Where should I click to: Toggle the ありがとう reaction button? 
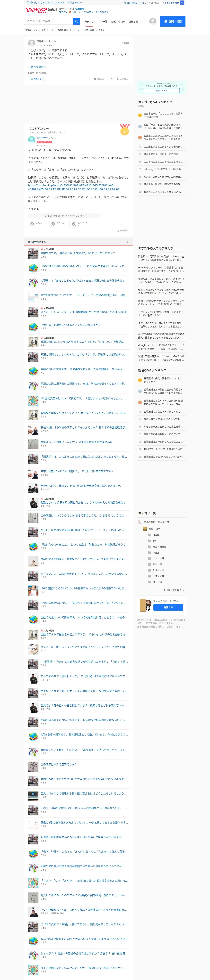click(81, 224)
